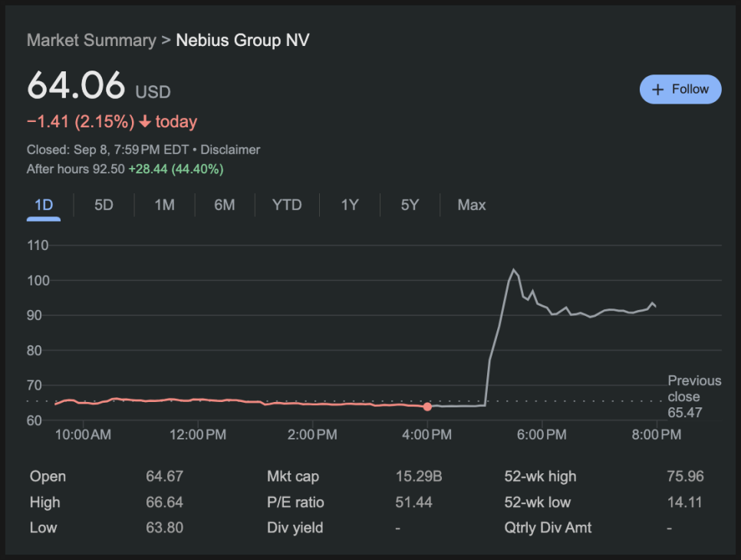This screenshot has width=741, height=560.
Task: Select the 1D chart range tab
Action: point(44,205)
